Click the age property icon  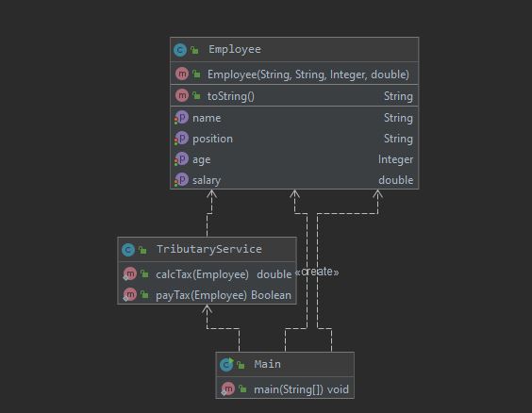point(181,159)
